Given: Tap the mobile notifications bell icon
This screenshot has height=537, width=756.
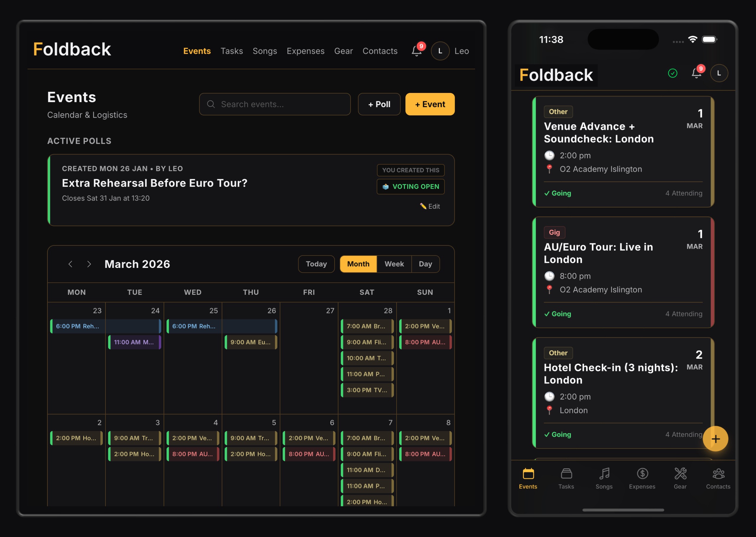Looking at the screenshot, I should tap(696, 73).
